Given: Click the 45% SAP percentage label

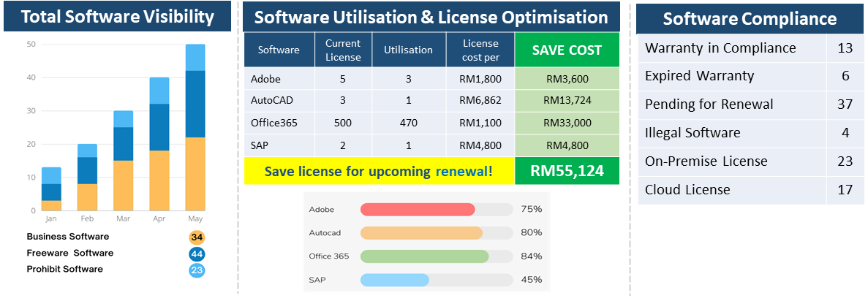Looking at the screenshot, I should click(531, 279).
